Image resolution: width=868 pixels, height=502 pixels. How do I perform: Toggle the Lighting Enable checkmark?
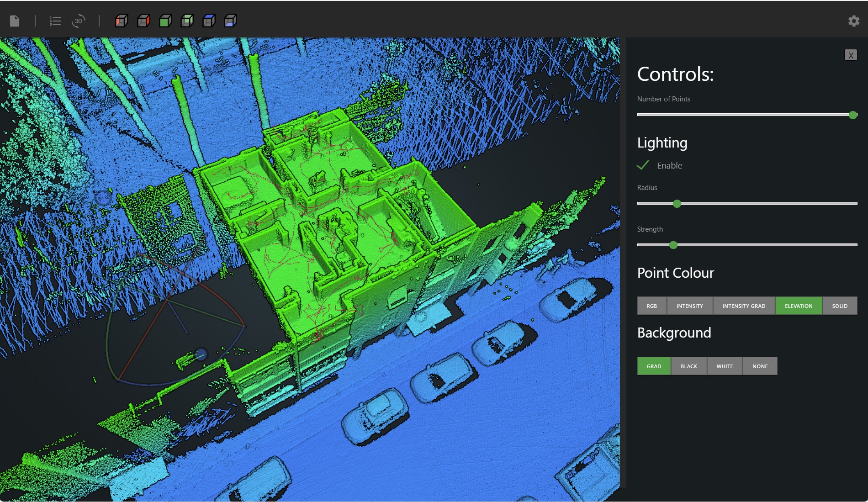point(643,165)
